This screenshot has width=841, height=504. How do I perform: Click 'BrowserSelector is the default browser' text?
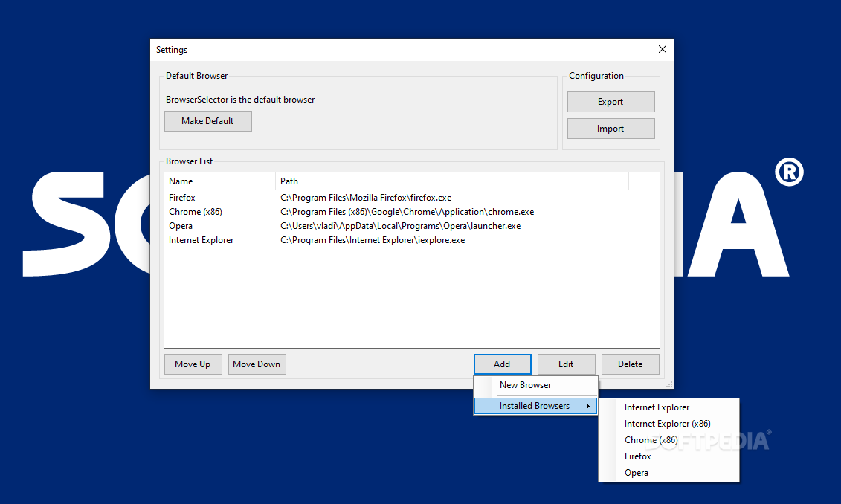[x=240, y=100]
